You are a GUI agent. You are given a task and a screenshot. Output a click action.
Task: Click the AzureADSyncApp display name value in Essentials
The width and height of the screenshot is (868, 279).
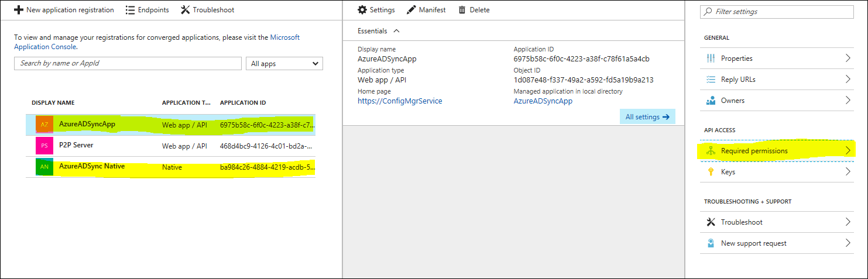coord(387,59)
